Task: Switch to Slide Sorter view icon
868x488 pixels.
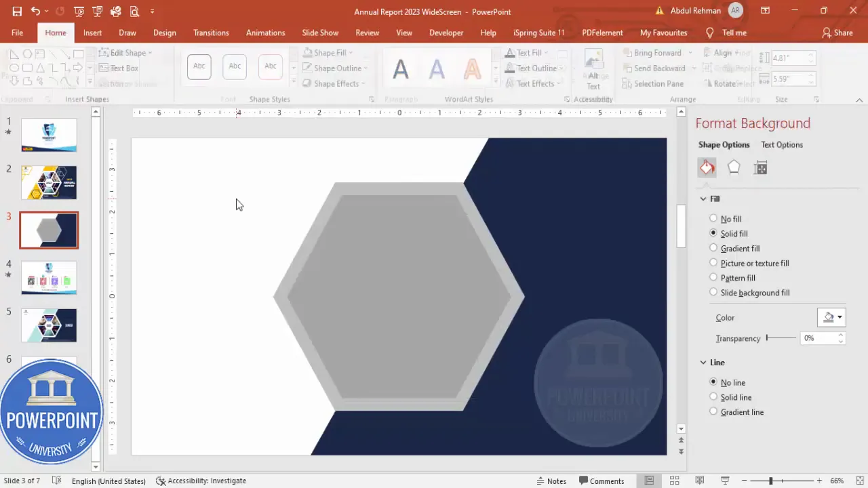Action: pos(674,481)
